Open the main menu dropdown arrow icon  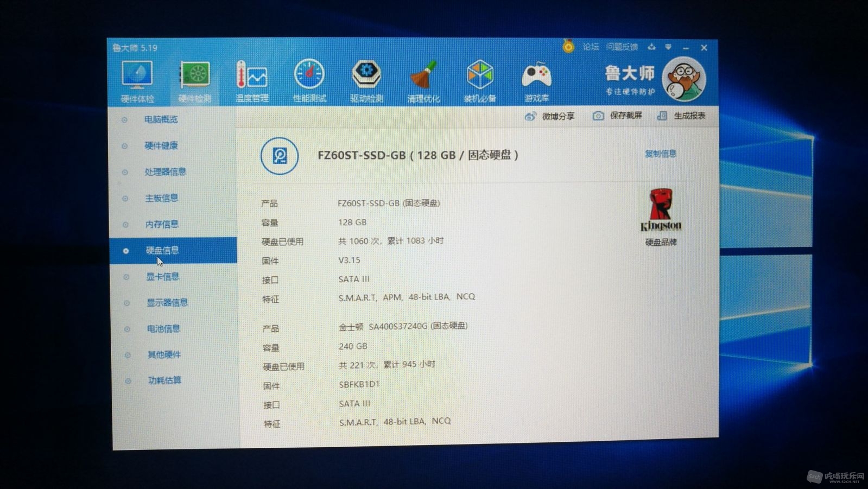pos(668,47)
